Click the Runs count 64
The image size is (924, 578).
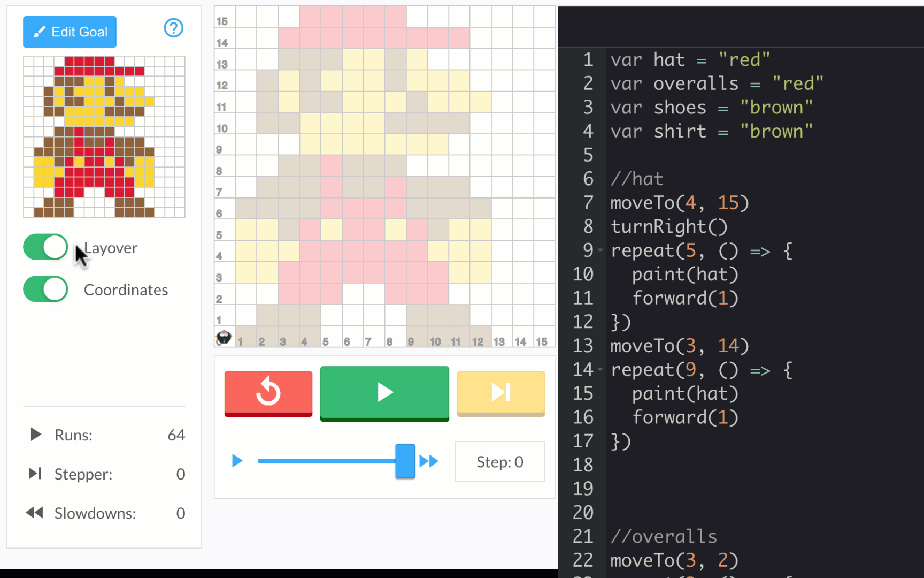(176, 435)
